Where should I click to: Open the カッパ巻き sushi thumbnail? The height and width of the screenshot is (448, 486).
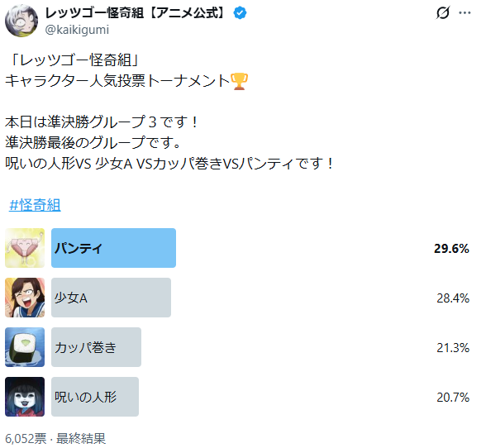point(25,347)
